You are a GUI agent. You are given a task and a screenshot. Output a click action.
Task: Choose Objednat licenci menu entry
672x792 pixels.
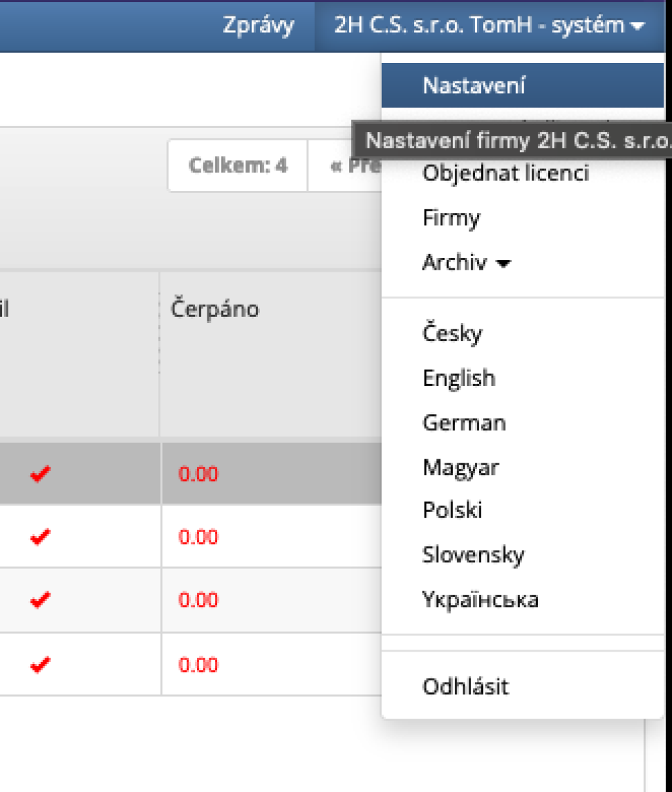pyautogui.click(x=505, y=173)
